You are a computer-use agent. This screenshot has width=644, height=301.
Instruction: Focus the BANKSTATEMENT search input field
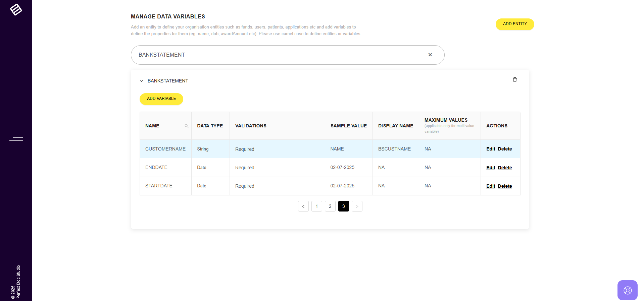tap(279, 55)
